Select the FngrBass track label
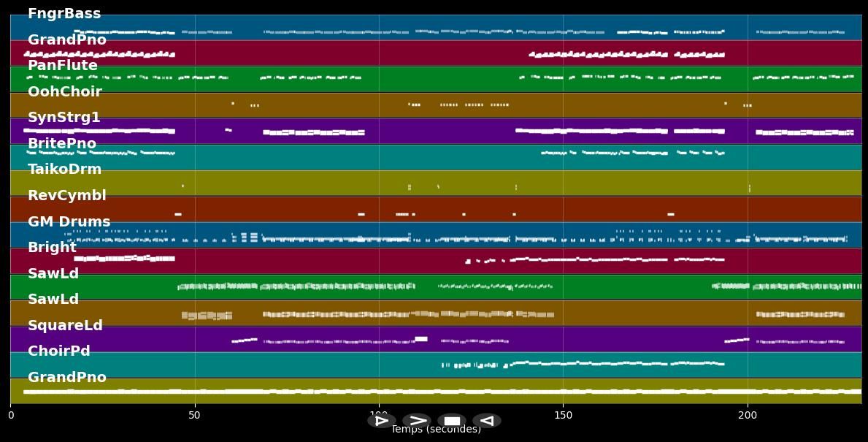Screen dimensions: 868x442 pos(64,14)
